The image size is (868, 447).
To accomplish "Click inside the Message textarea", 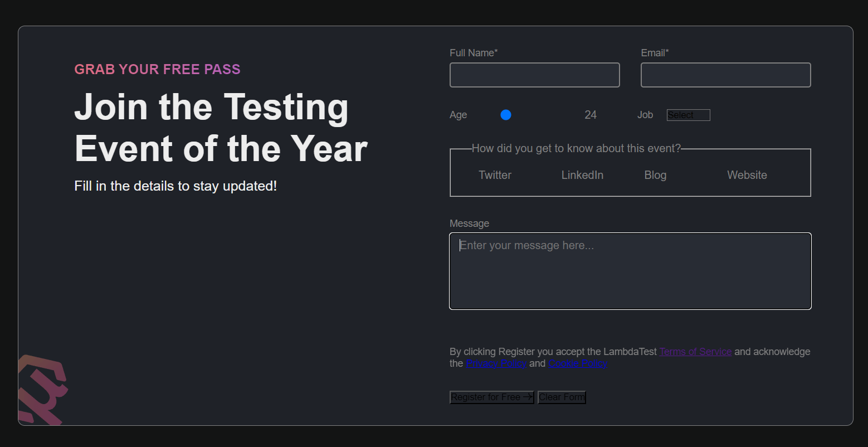I will pos(630,271).
